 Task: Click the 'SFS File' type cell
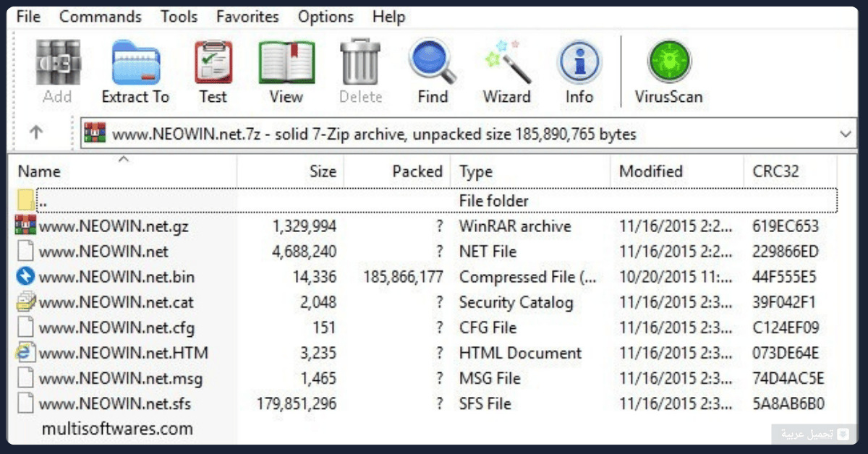pyautogui.click(x=485, y=403)
